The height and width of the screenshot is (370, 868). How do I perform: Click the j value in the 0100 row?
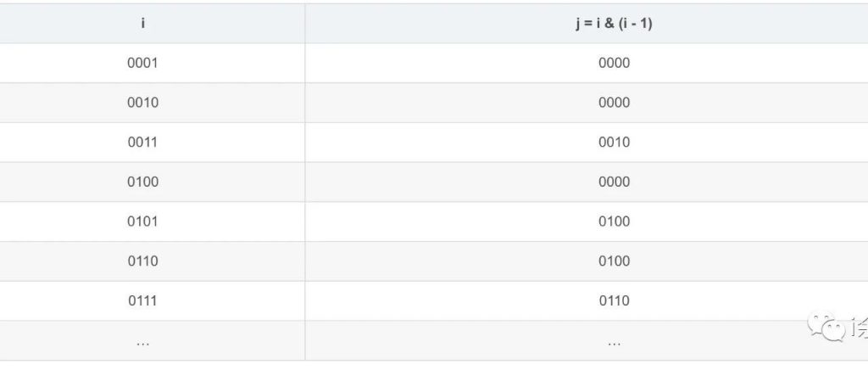(x=614, y=182)
